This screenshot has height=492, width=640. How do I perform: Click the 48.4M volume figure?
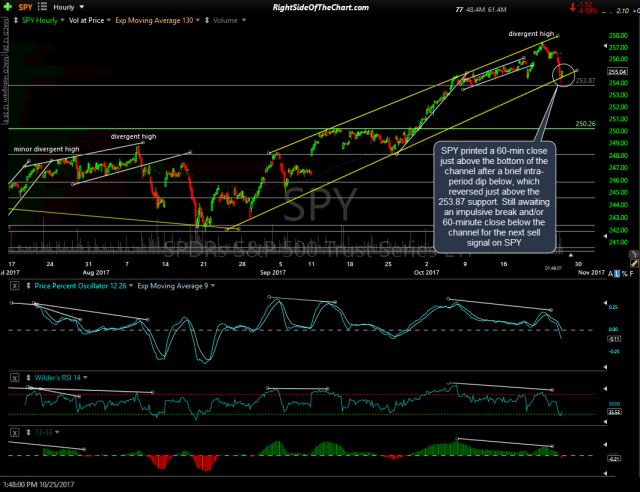tap(476, 9)
